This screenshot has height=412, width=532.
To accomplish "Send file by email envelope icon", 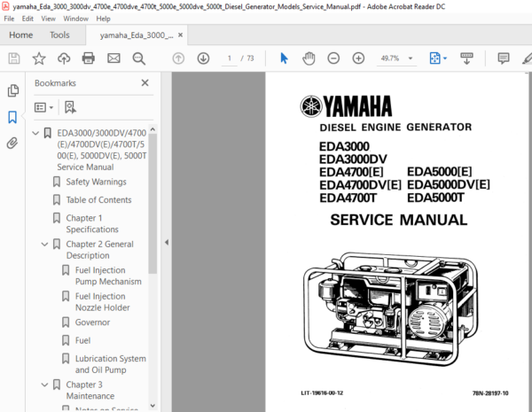I will [x=113, y=58].
